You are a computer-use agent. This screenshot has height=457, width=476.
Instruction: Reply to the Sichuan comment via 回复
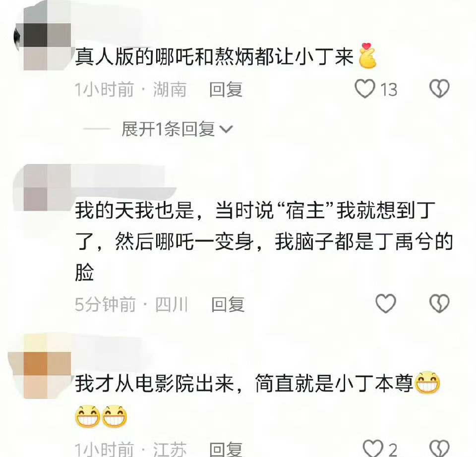click(x=228, y=304)
